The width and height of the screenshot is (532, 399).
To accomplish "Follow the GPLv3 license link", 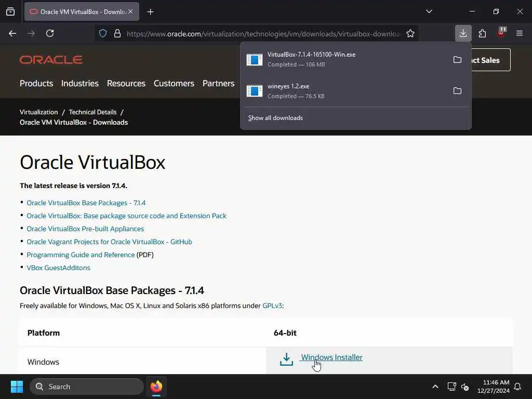I will click(x=272, y=305).
